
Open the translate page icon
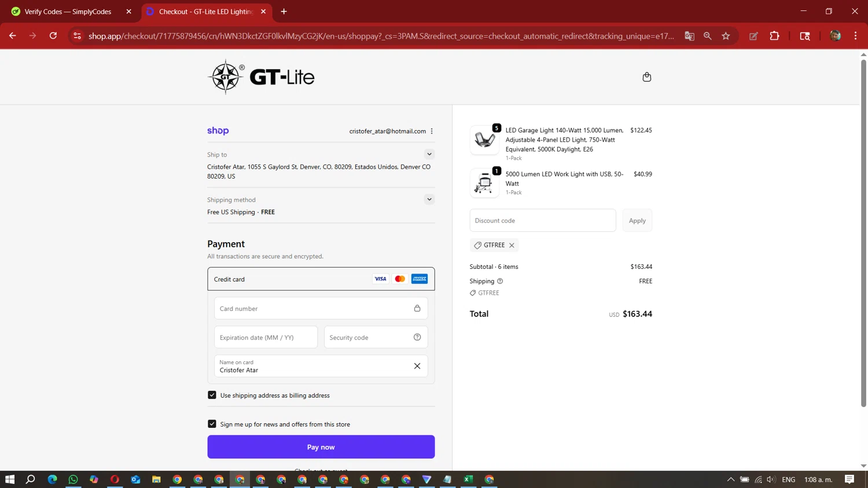pos(689,36)
